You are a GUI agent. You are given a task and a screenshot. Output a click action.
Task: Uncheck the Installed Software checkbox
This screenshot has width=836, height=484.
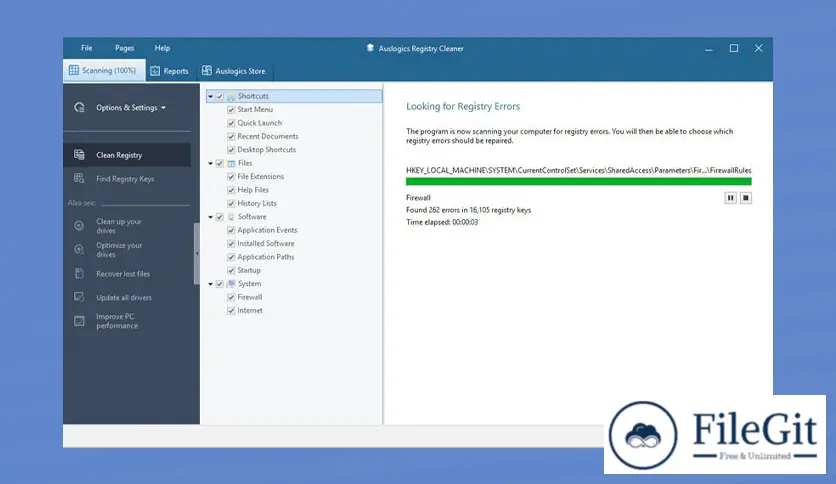(x=231, y=244)
